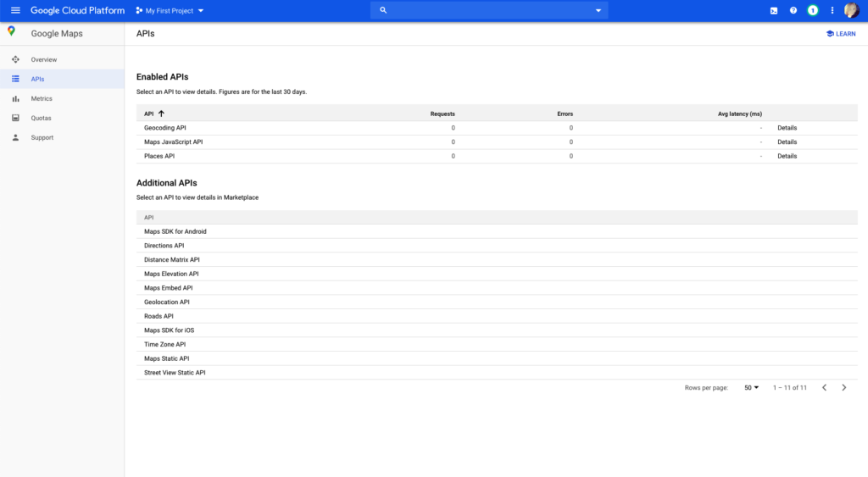Viewport: 868px width, 477px height.
Task: Open the notifications badge icon
Action: 813,10
